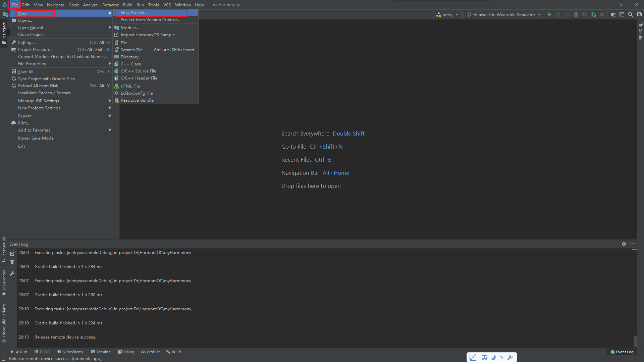
Task: Click Attach Debugger to Process icon
Action: click(x=594, y=14)
